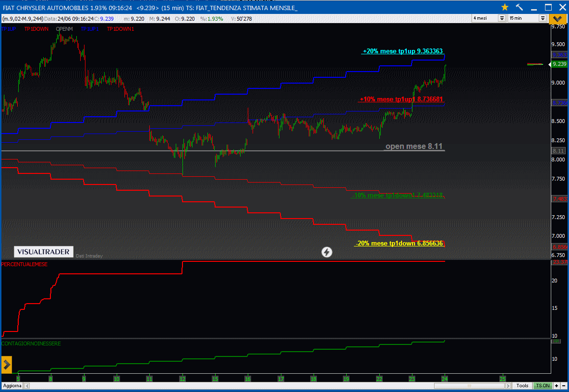Viewport: 569px width, 392px height.
Task: Zoom in with the plus button
Action: [557, 385]
